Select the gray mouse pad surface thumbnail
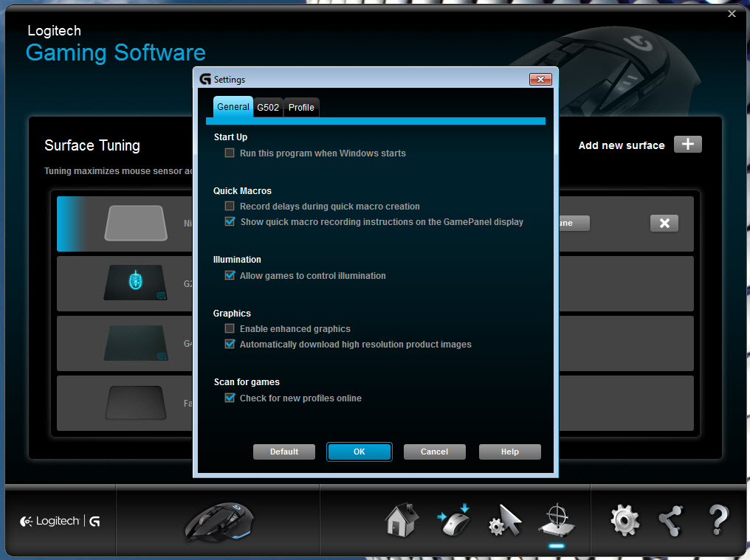This screenshot has height=560, width=750. pos(137,223)
